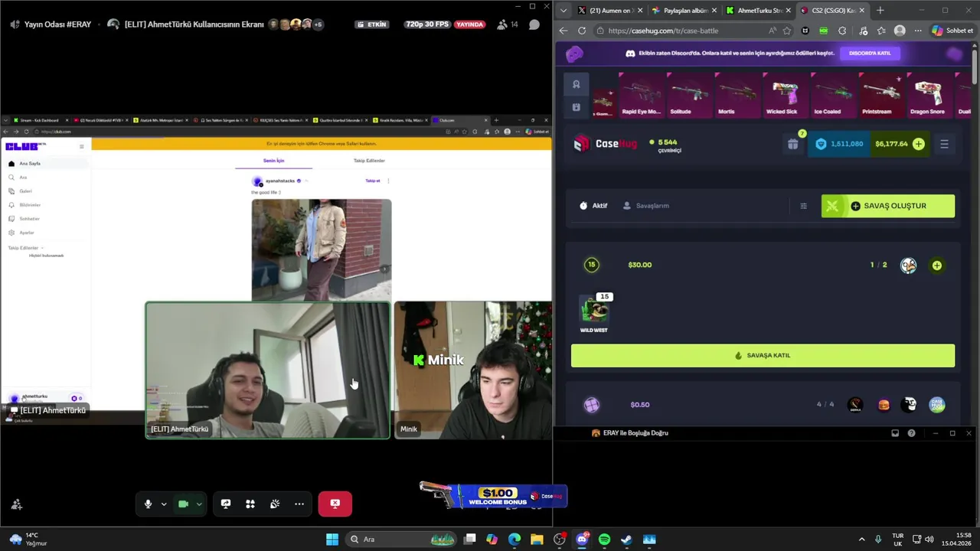Add this page to favorites star

[786, 31]
